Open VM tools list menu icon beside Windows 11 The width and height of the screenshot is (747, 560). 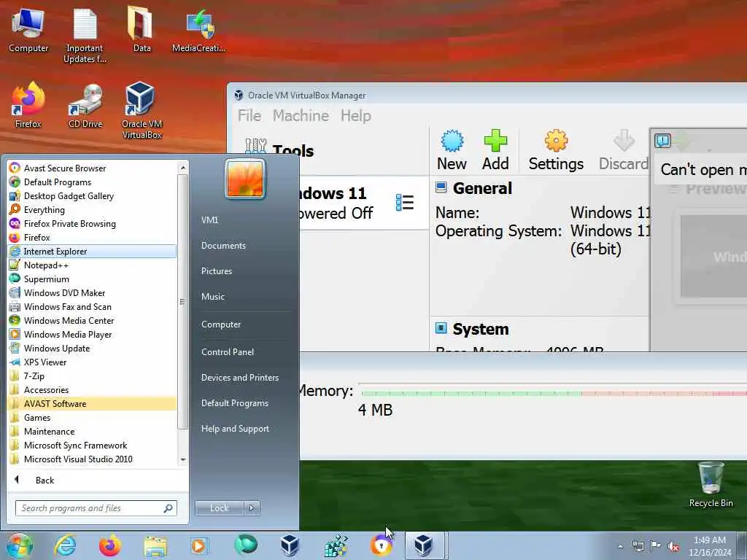pyautogui.click(x=404, y=203)
